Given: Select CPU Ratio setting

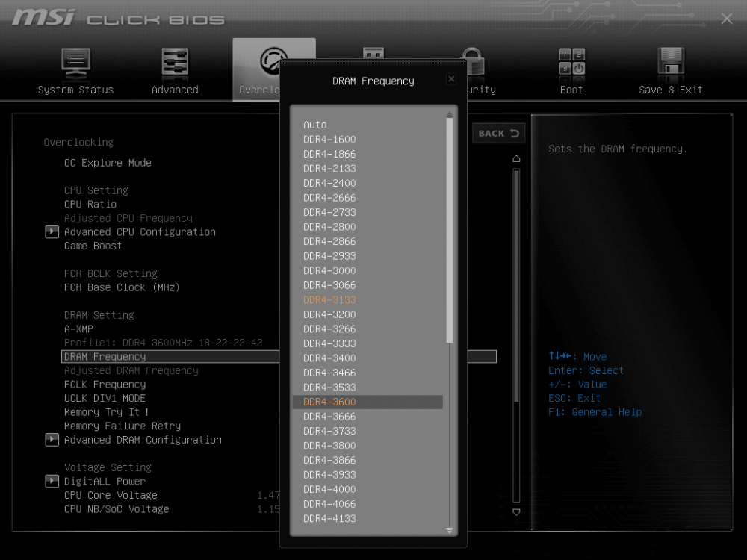Looking at the screenshot, I should pos(90,205).
